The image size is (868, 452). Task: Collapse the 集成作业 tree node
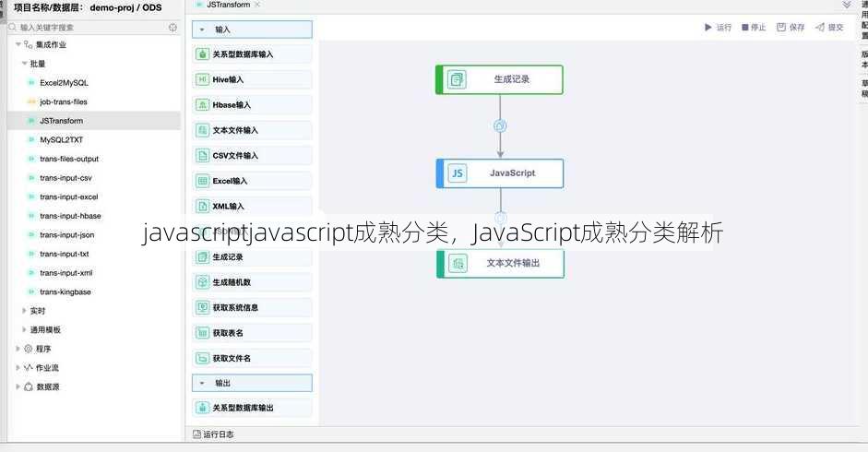point(18,44)
